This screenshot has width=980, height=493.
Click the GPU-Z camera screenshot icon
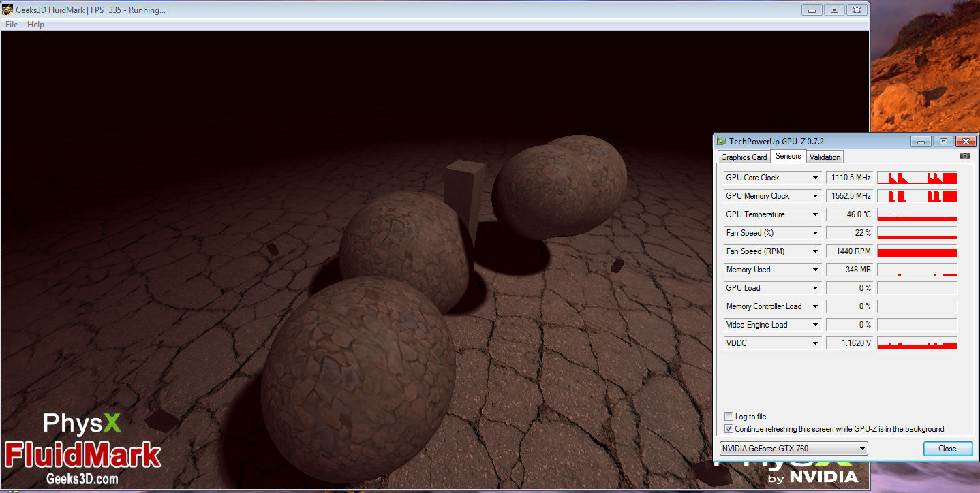pos(964,156)
